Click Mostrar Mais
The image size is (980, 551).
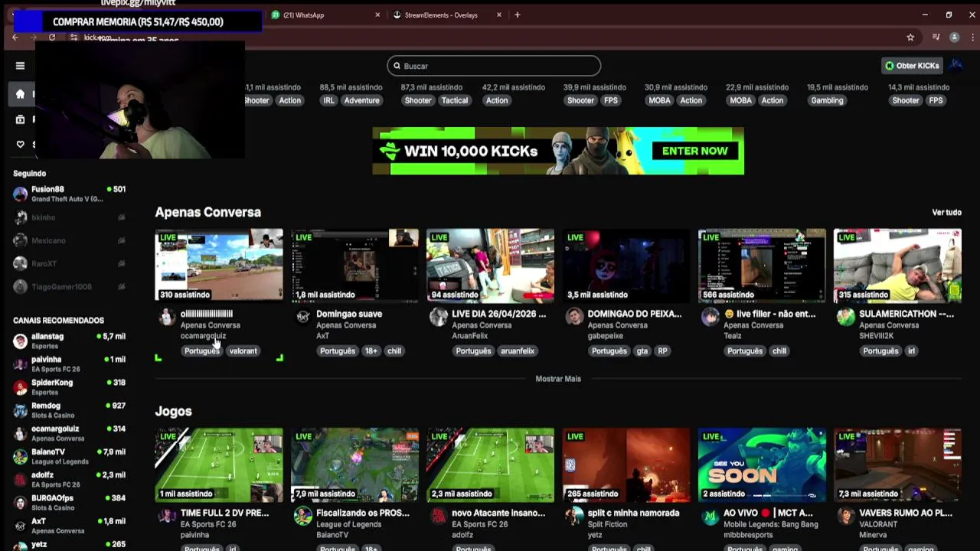click(558, 379)
